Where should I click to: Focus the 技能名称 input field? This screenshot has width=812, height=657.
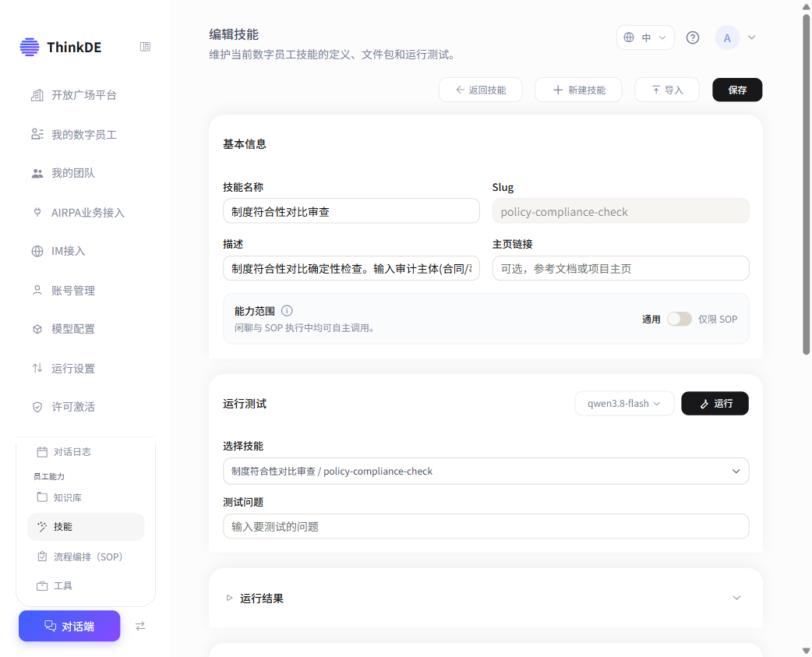(351, 211)
